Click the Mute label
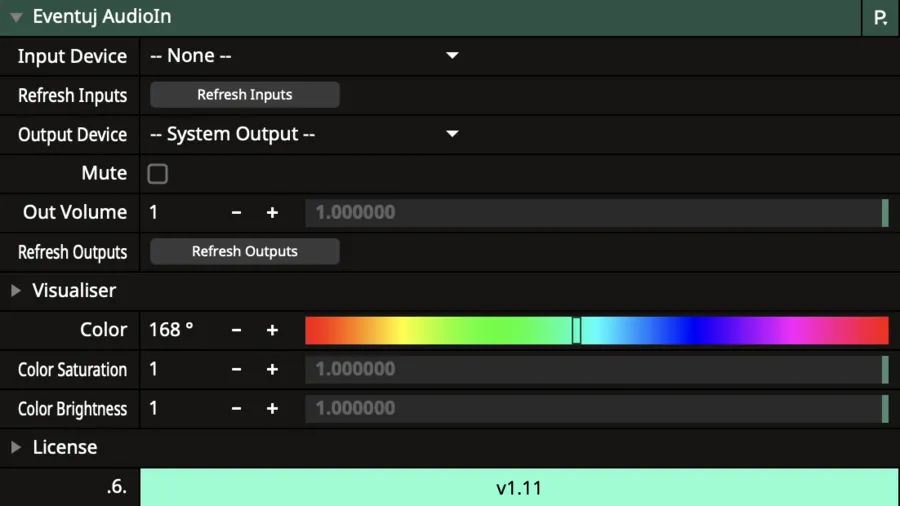Viewport: 900px width, 506px height. click(x=104, y=173)
